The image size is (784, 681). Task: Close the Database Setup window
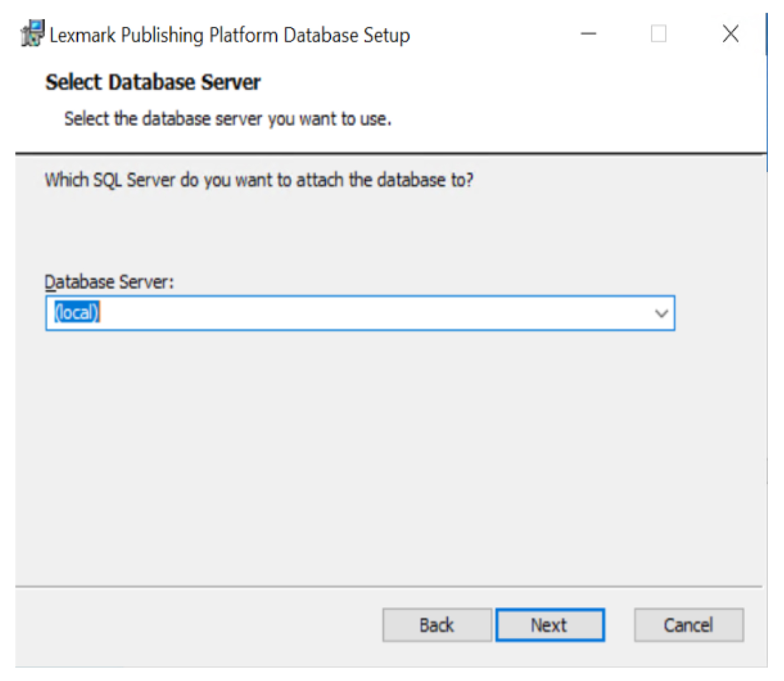pyautogui.click(x=730, y=34)
